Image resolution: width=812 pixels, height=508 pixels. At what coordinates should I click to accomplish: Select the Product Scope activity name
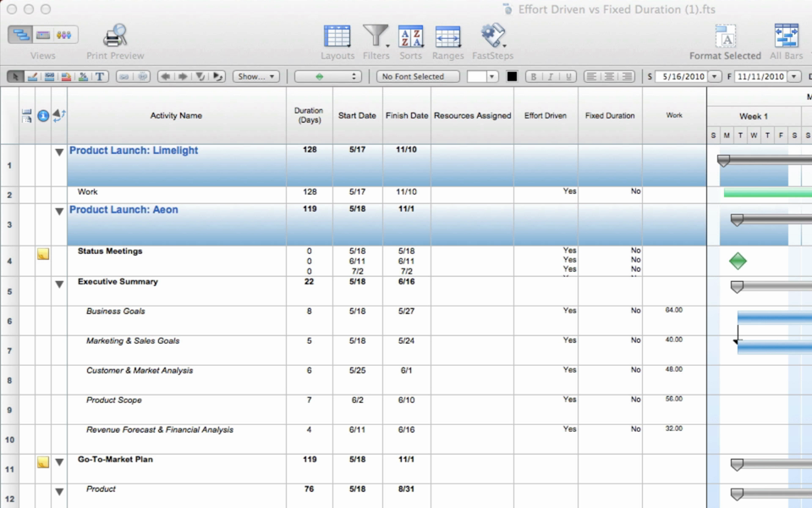[x=114, y=400]
